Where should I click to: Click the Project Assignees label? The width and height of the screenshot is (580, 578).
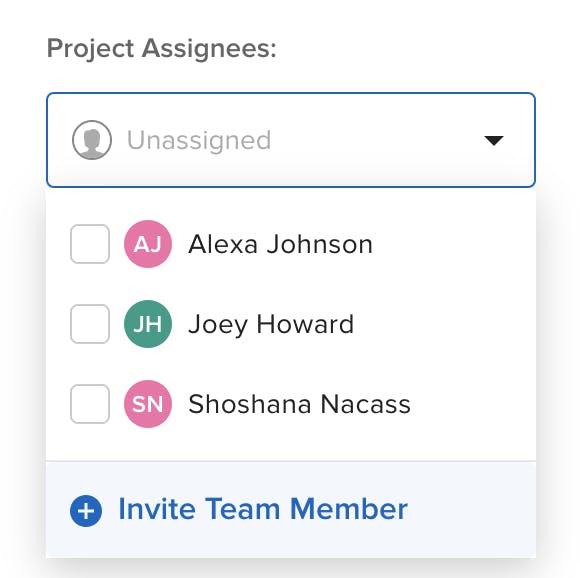click(x=162, y=48)
